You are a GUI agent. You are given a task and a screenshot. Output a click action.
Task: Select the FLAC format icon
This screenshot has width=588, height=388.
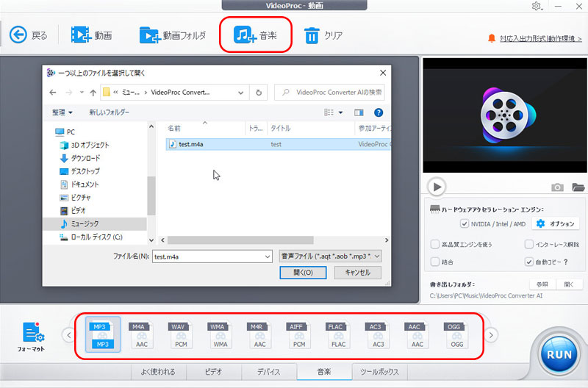(339, 335)
